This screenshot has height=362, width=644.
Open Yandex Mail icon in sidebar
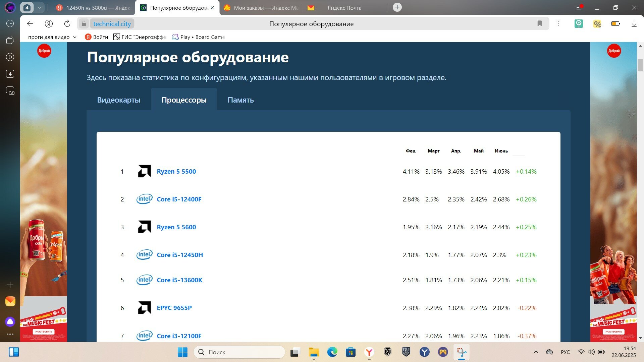point(10,301)
